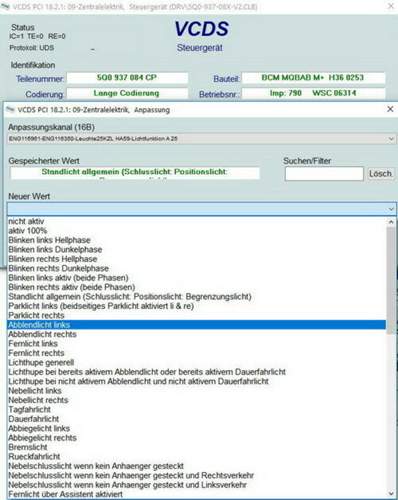The height and width of the screenshot is (500, 398).
Task: Click the VCDS icon in Anpassung title bar
Action: click(x=11, y=110)
